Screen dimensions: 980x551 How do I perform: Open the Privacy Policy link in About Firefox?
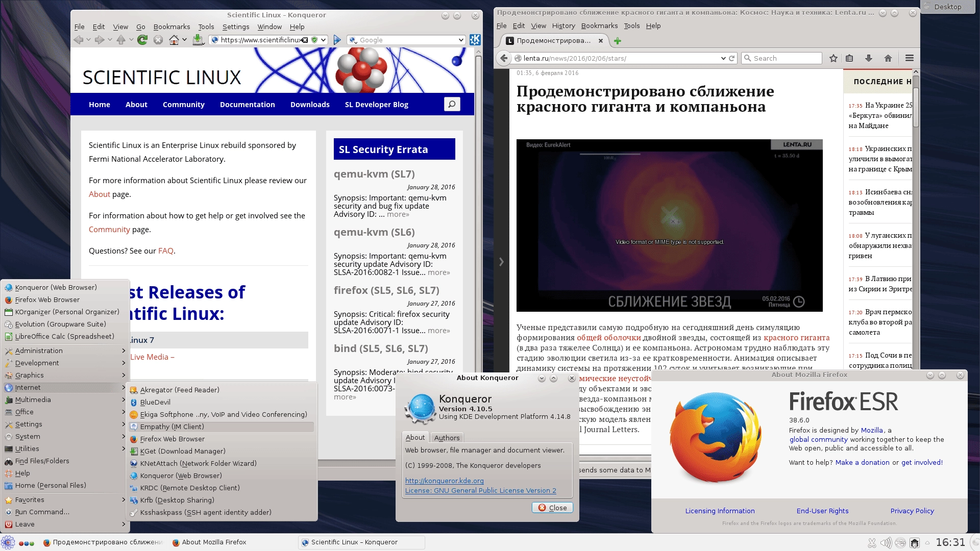(x=912, y=511)
